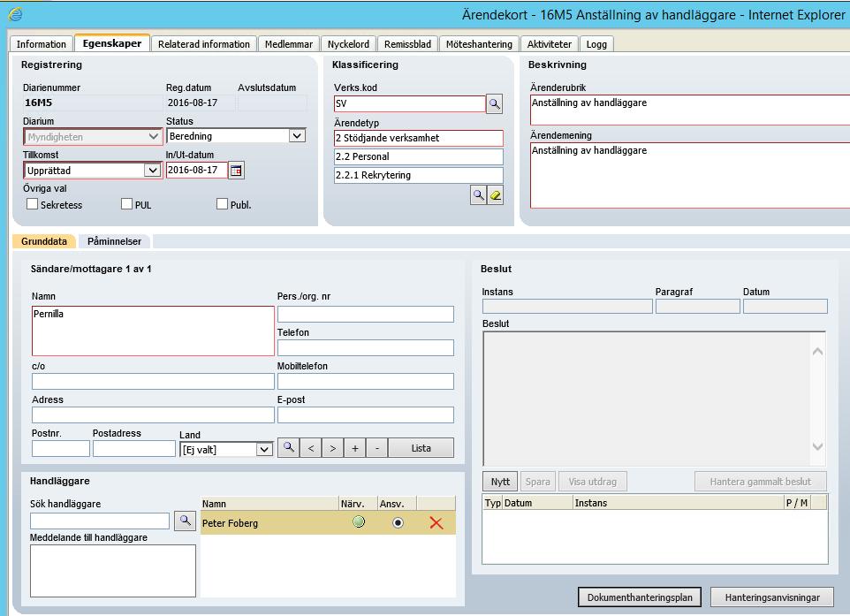
Task: Go to next sender with > button
Action: pyautogui.click(x=333, y=448)
